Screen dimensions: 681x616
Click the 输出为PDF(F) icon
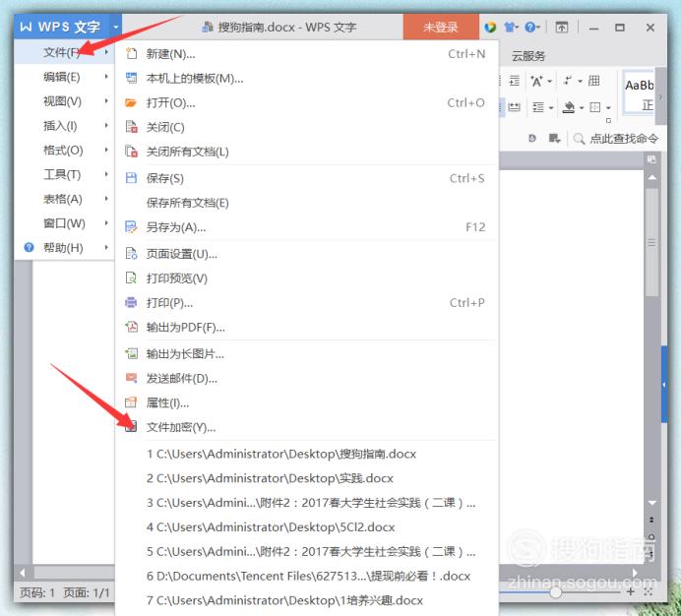click(x=131, y=327)
